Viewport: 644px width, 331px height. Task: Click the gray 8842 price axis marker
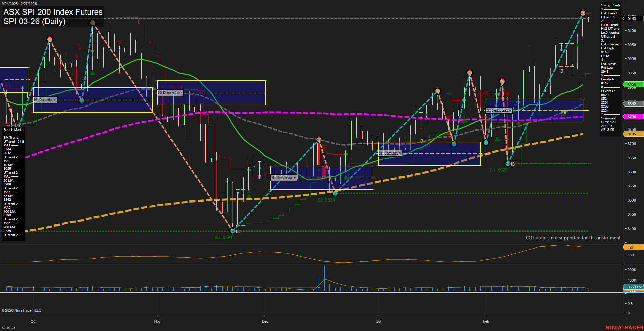(x=632, y=103)
